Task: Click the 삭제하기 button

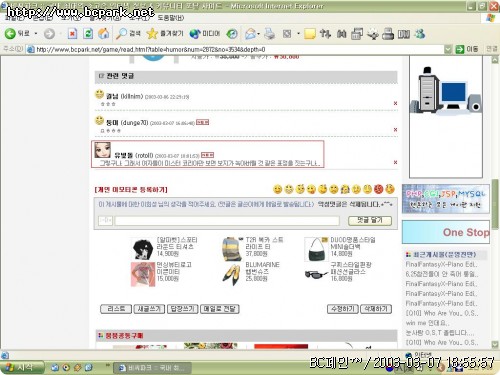Action: click(376, 309)
